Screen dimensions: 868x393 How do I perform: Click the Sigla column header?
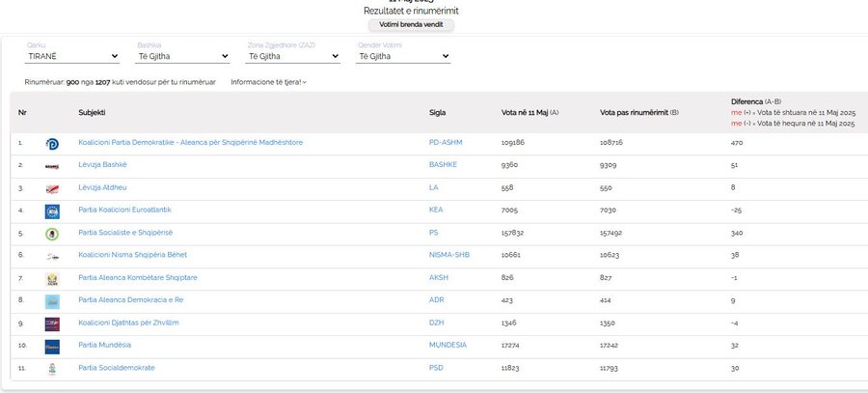[x=437, y=113]
